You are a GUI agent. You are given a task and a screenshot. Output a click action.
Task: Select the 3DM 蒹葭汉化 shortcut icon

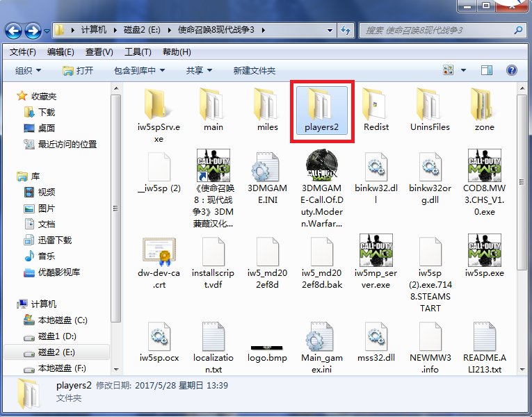tap(213, 165)
